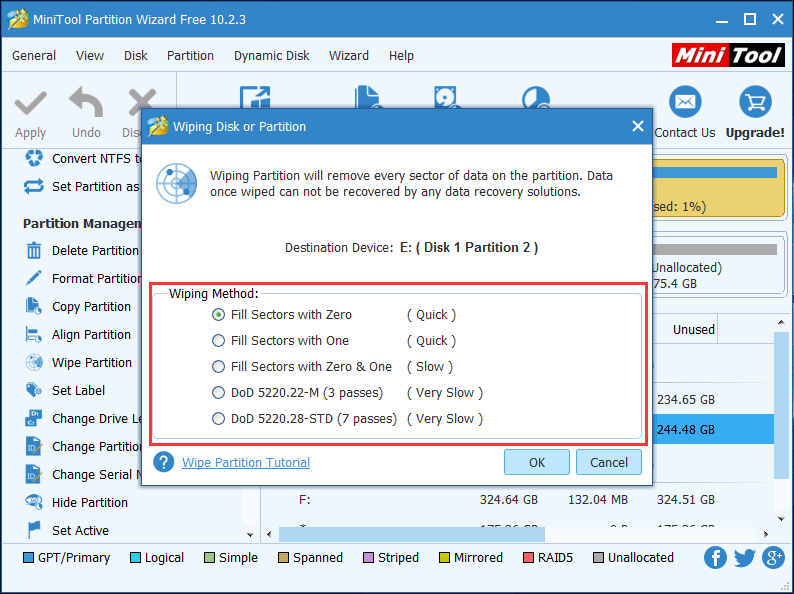
Task: Click the 234.65 GB unused cell
Action: [x=686, y=400]
